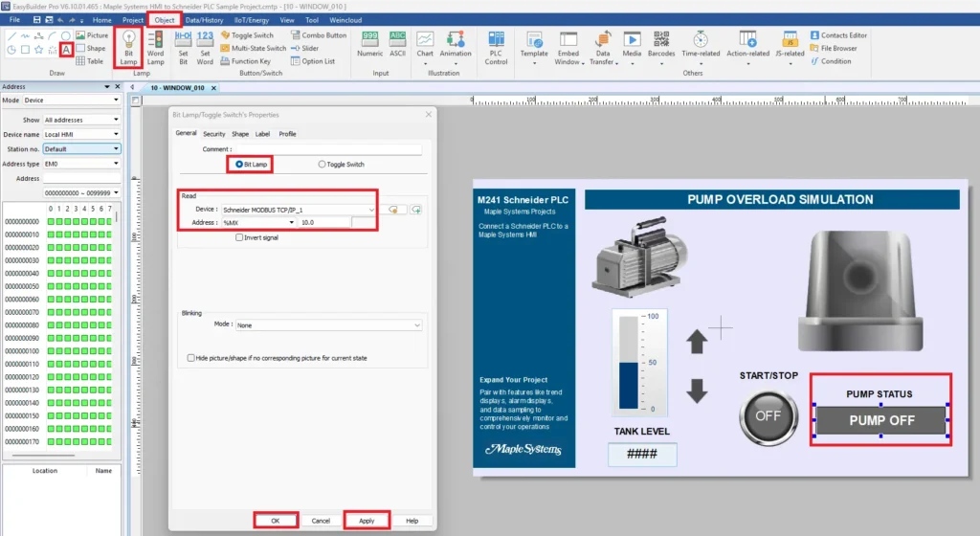This screenshot has height=536, width=980.
Task: Insert a Table object
Action: pos(89,61)
